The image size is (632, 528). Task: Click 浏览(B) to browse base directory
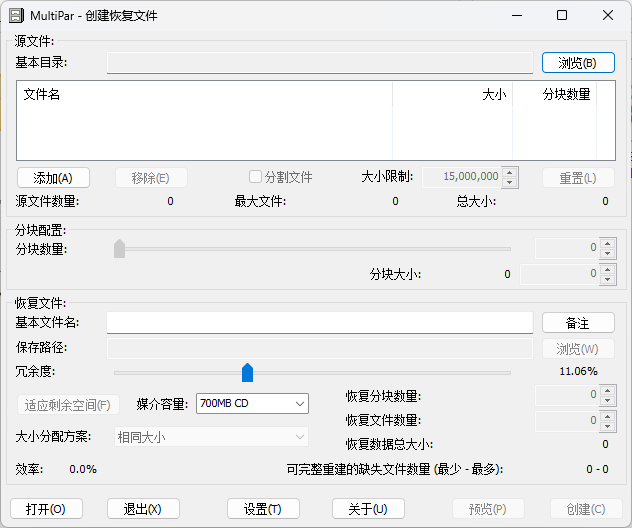coord(578,63)
